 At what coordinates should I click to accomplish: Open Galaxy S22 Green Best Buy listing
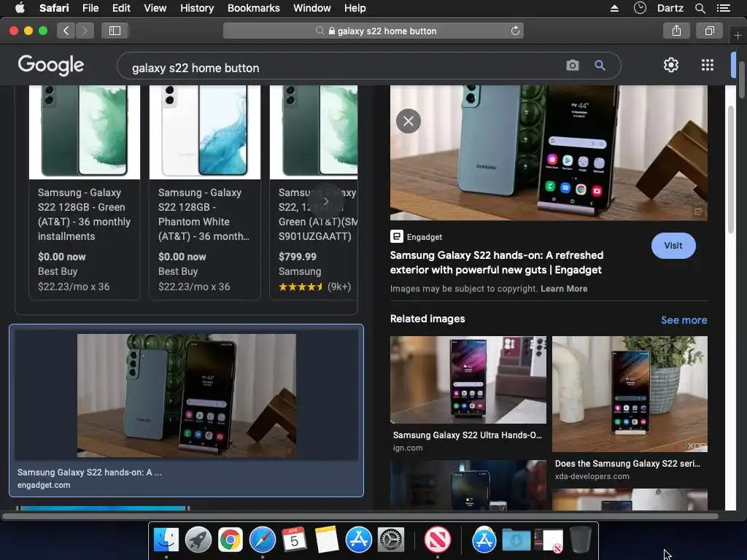click(85, 192)
